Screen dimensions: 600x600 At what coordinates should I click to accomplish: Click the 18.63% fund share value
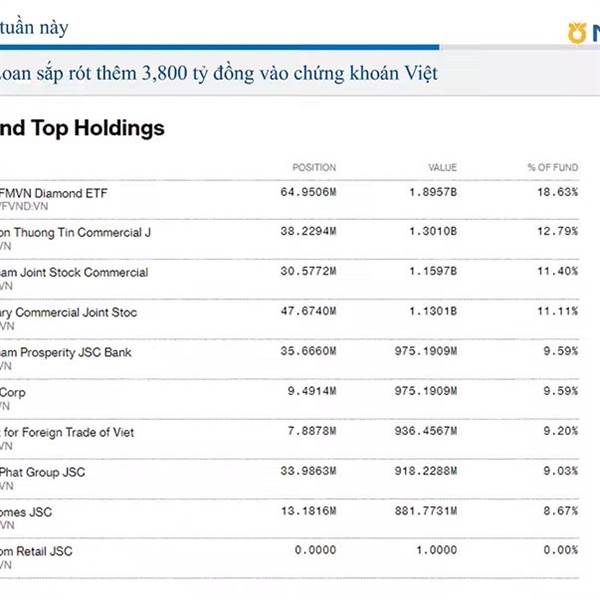click(558, 192)
